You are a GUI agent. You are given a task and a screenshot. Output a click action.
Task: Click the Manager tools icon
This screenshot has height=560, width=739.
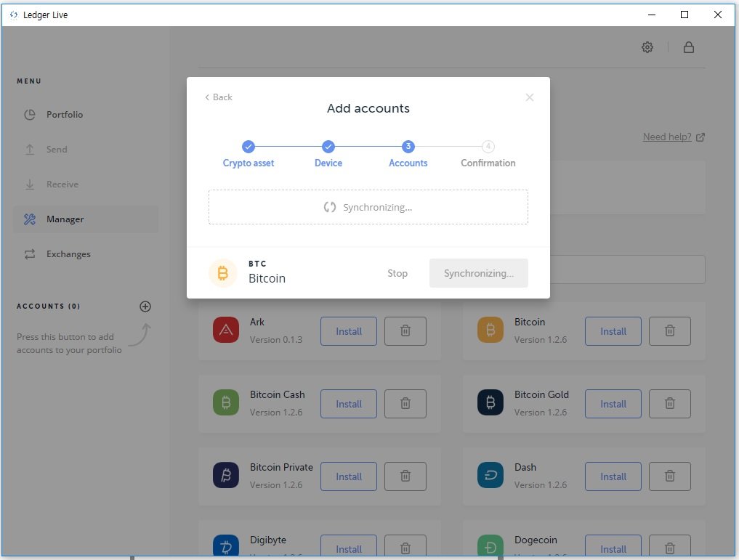(x=30, y=219)
